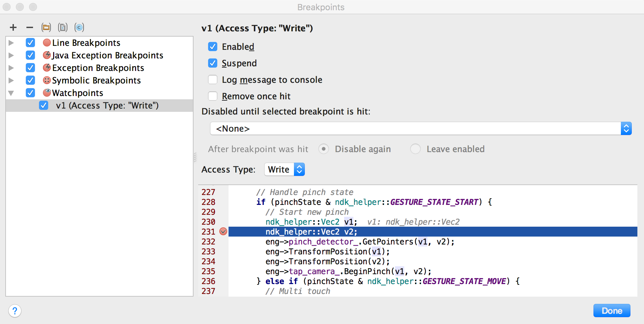The image size is (644, 324).
Task: Expand the Line Breakpoints tree node
Action: click(x=11, y=43)
